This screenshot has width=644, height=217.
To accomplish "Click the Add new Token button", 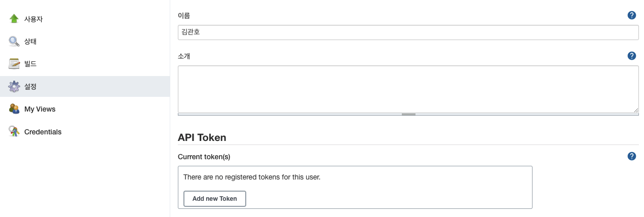I will click(x=214, y=199).
